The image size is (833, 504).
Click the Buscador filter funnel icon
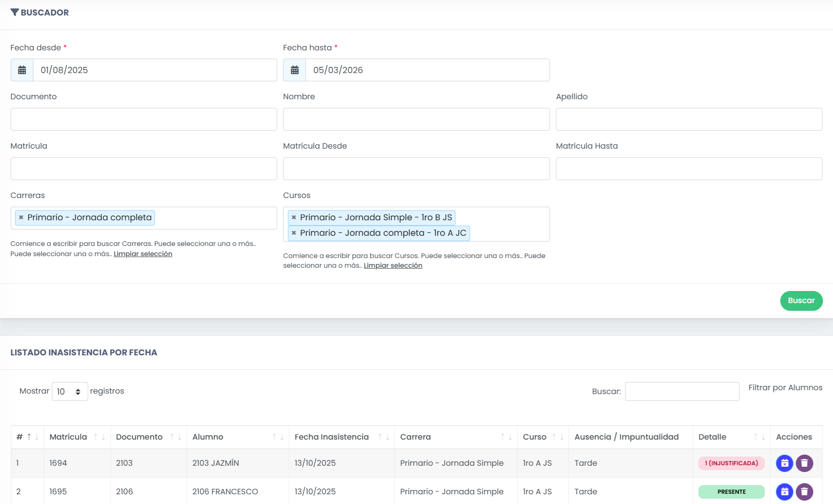(x=15, y=13)
